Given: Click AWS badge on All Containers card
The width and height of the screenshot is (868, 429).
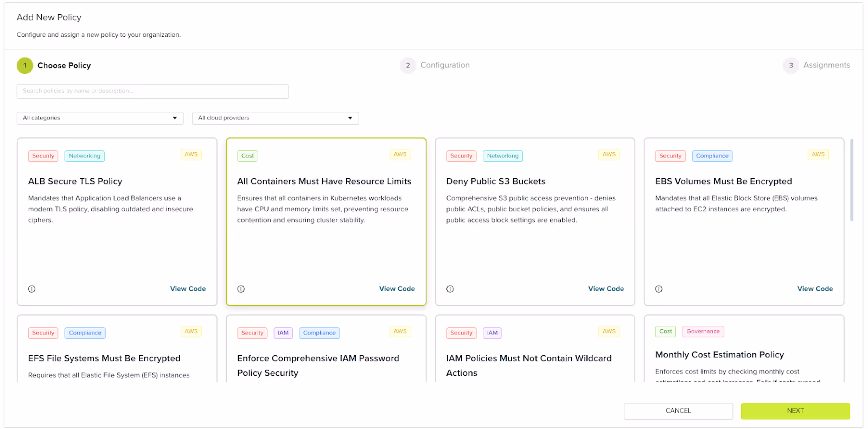Looking at the screenshot, I should pyautogui.click(x=400, y=154).
